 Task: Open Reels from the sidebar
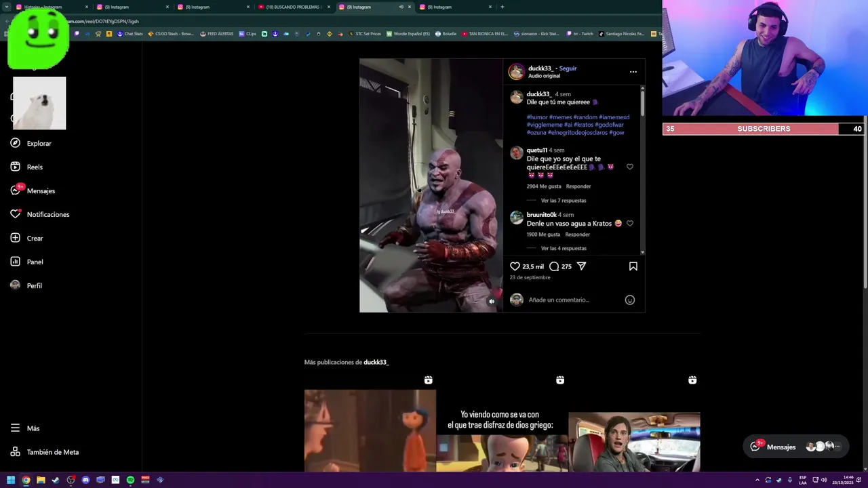[x=26, y=167]
